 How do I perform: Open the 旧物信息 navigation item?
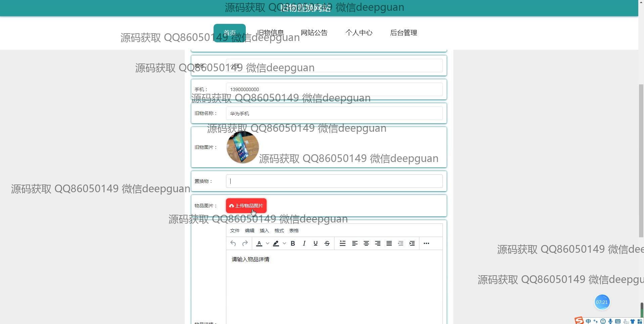[270, 33]
